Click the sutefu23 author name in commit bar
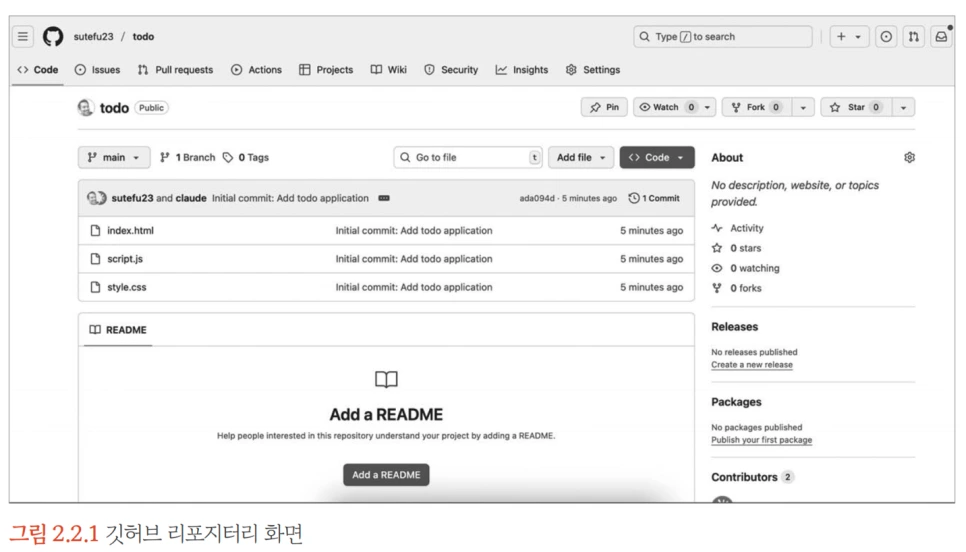 (132, 198)
